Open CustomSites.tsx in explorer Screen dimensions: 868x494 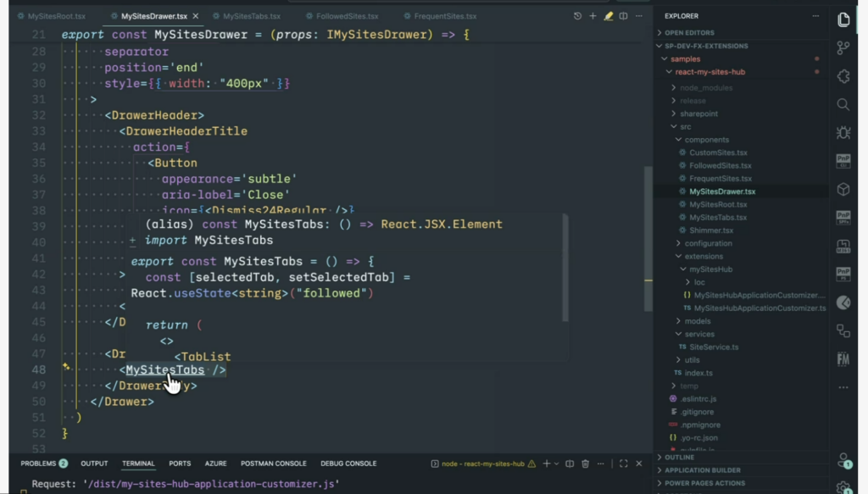coord(718,153)
